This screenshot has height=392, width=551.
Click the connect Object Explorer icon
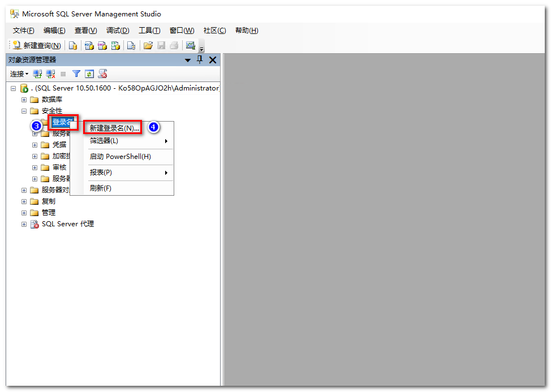(37, 74)
